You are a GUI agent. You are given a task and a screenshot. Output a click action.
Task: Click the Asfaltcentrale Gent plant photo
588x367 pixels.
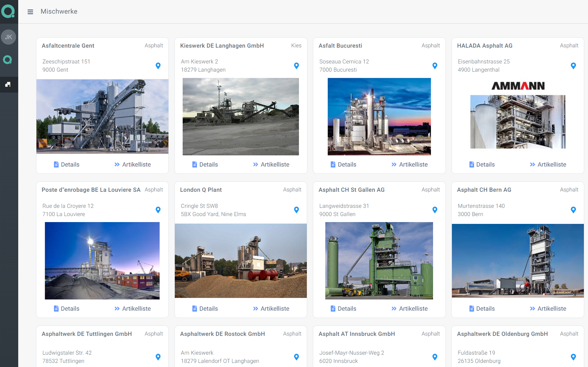coord(102,116)
